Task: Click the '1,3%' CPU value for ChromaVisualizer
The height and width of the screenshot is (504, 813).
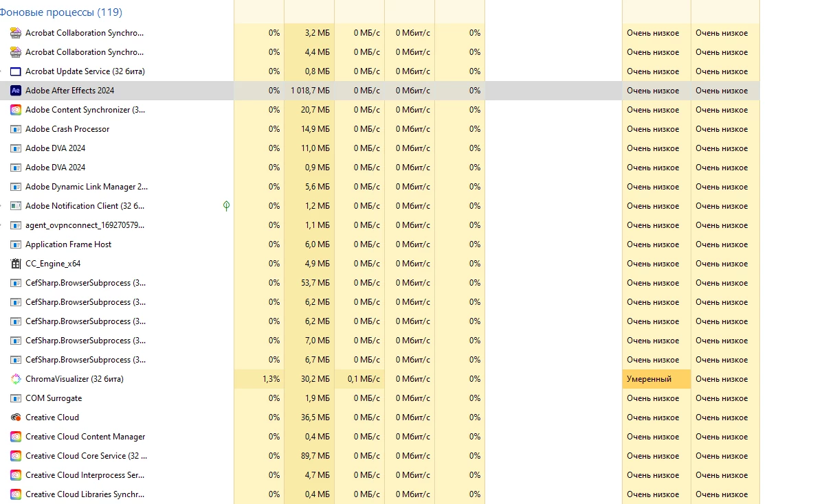Action: point(271,379)
